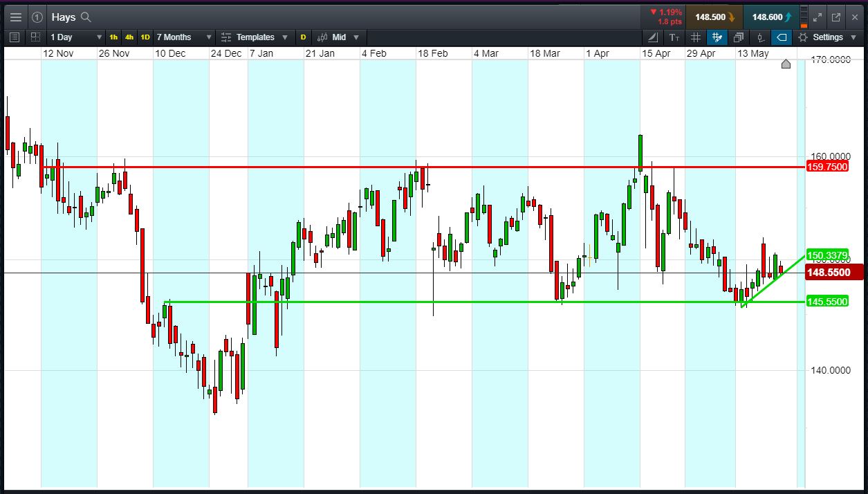Click the 24 Dec date label
The image size is (868, 494).
pyautogui.click(x=226, y=53)
